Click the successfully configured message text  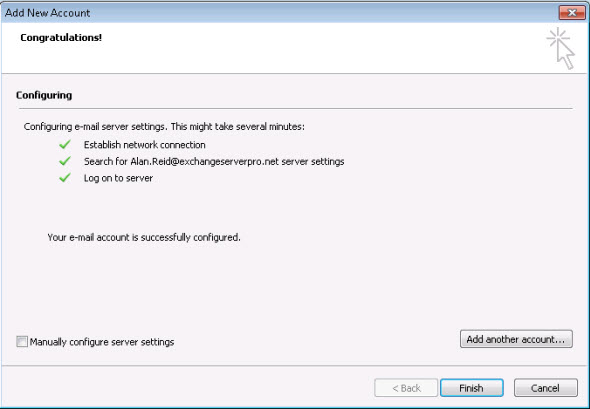pos(144,237)
